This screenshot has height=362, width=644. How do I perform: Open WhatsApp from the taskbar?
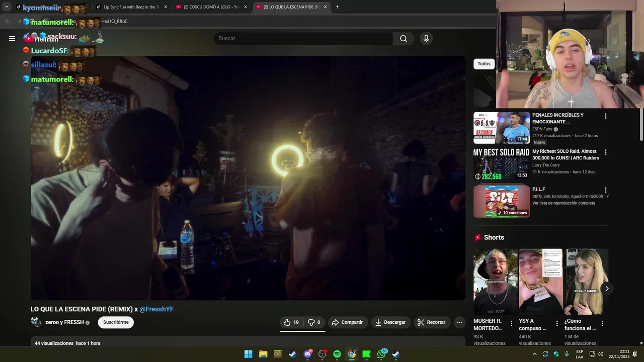(x=381, y=354)
